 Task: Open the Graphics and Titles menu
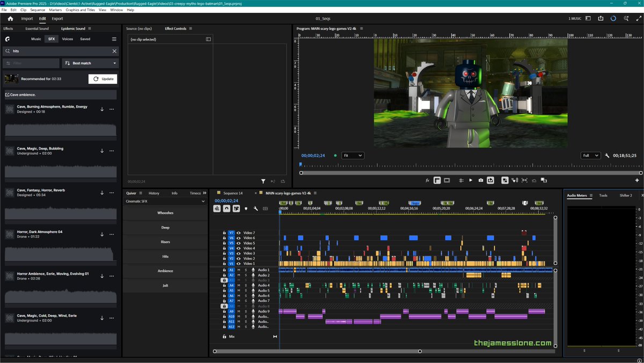pyautogui.click(x=80, y=10)
